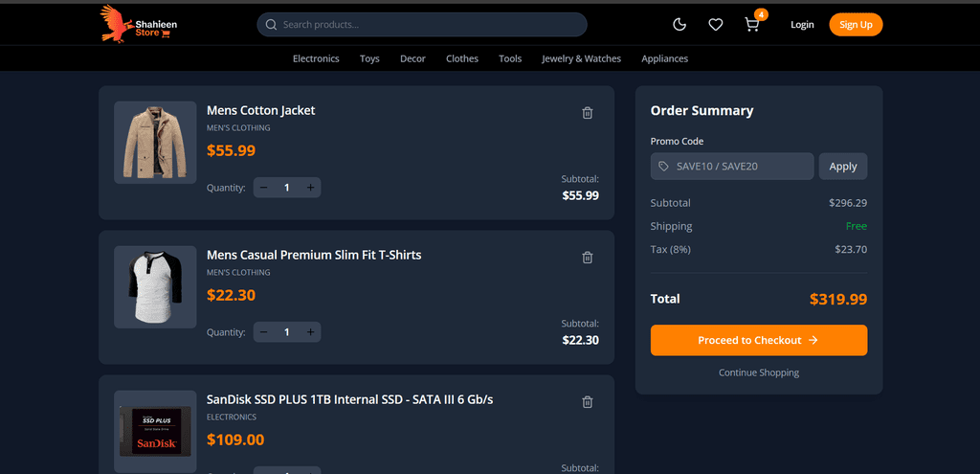
Task: Click the search magnifier icon
Action: click(x=271, y=24)
